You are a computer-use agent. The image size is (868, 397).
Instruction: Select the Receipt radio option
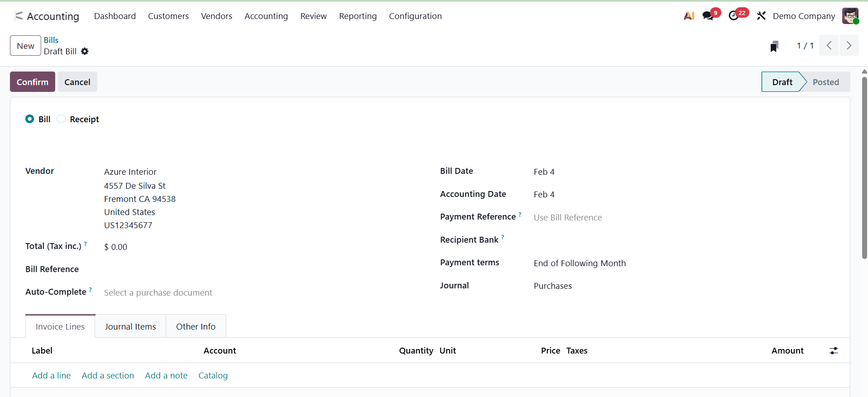pos(61,119)
